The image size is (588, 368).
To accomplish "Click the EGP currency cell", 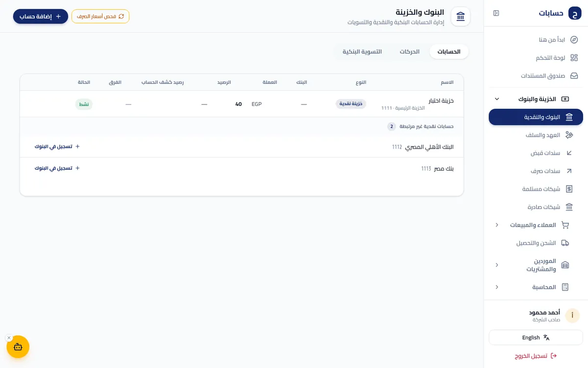I will click(x=257, y=104).
